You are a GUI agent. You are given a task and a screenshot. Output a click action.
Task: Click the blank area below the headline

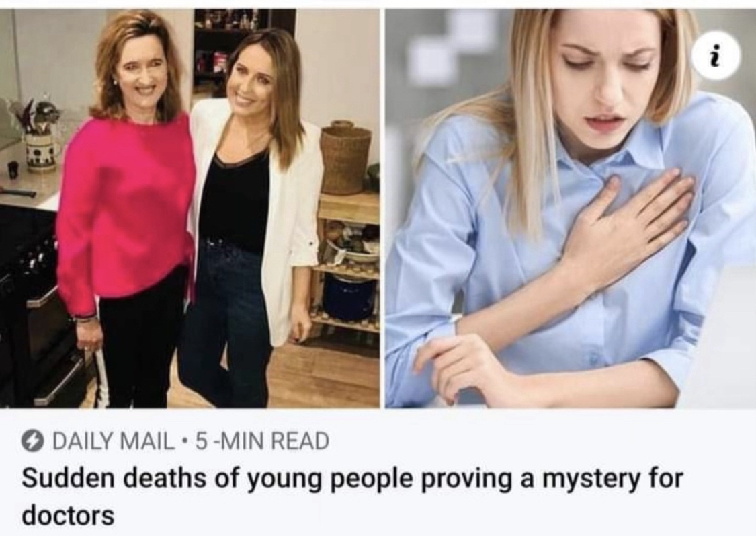378,532
